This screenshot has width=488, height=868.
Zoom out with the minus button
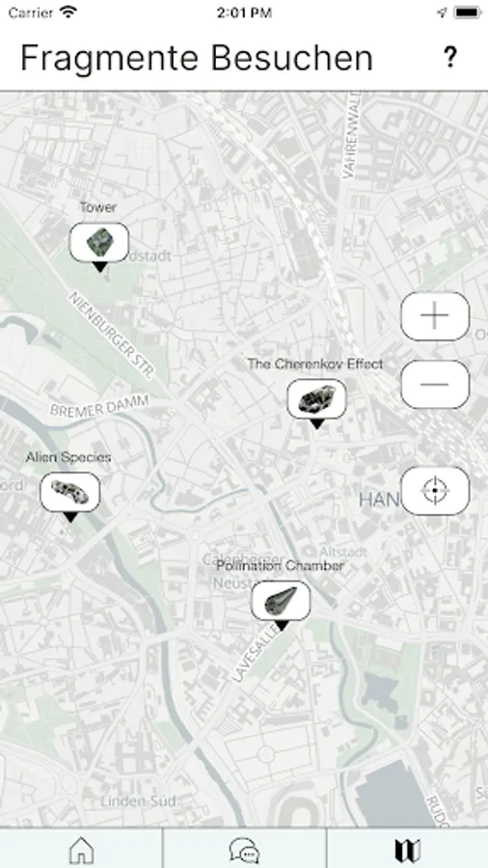[435, 384]
